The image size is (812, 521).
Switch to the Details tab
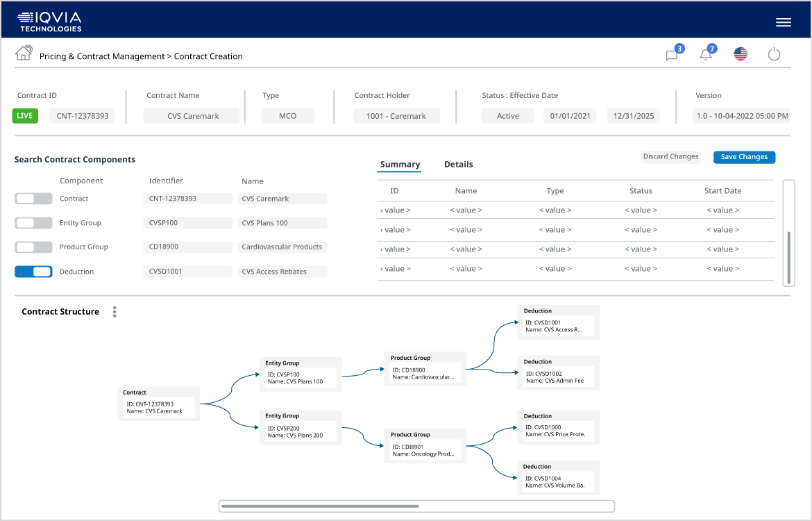click(x=458, y=165)
